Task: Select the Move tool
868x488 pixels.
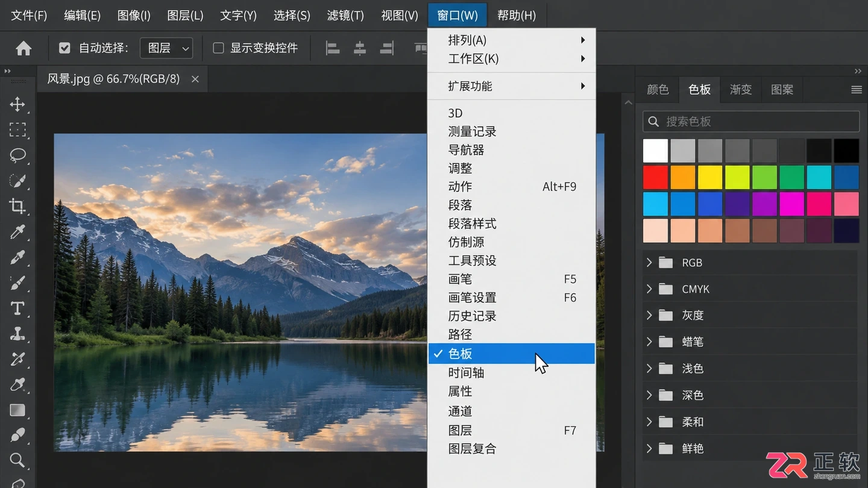Action: click(17, 104)
